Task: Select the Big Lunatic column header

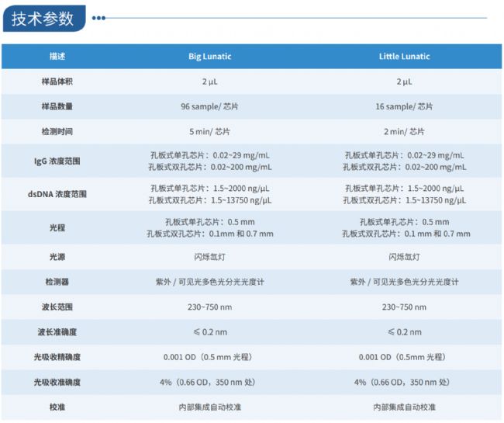Action: pyautogui.click(x=209, y=57)
